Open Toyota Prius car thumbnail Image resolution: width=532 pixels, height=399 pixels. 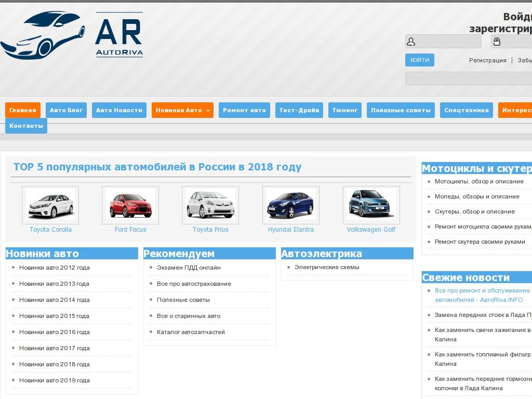(x=210, y=205)
